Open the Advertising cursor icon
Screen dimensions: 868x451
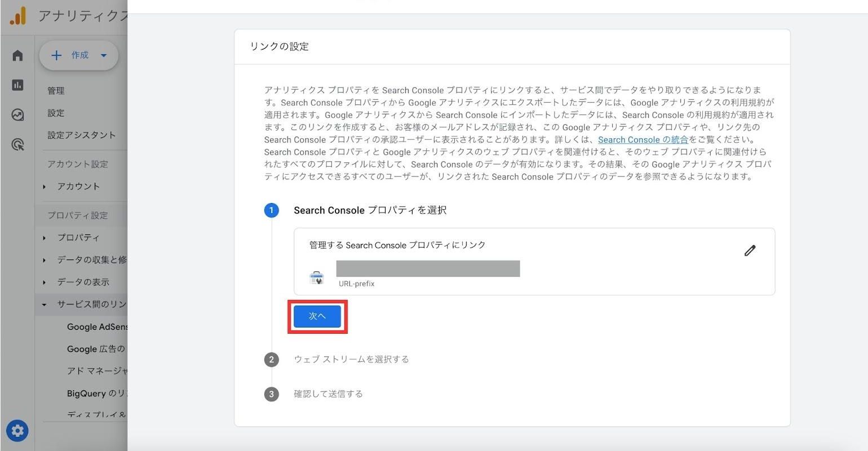pyautogui.click(x=17, y=145)
